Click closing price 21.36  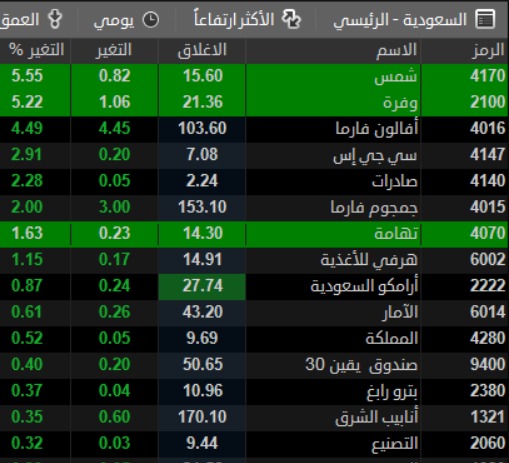[202, 102]
